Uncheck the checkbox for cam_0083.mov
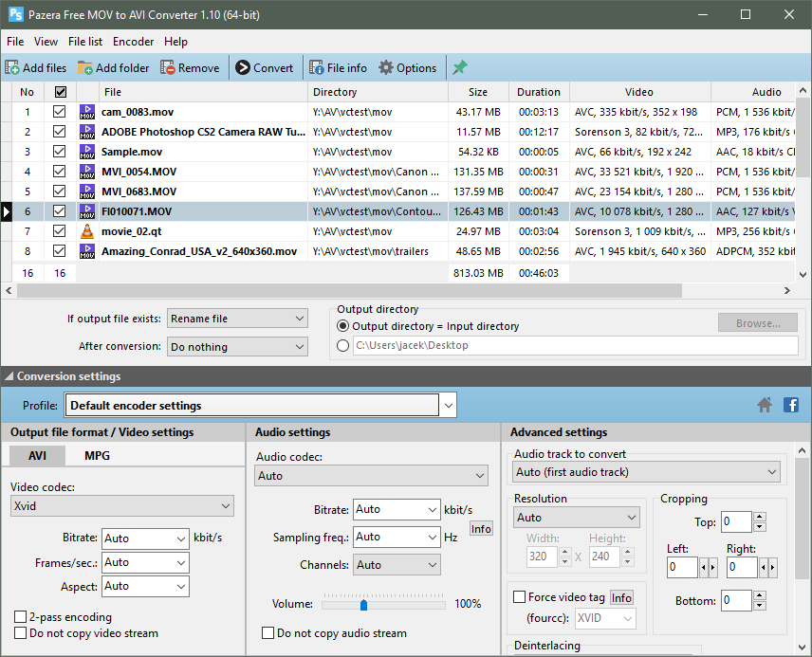The height and width of the screenshot is (657, 812). pos(60,111)
